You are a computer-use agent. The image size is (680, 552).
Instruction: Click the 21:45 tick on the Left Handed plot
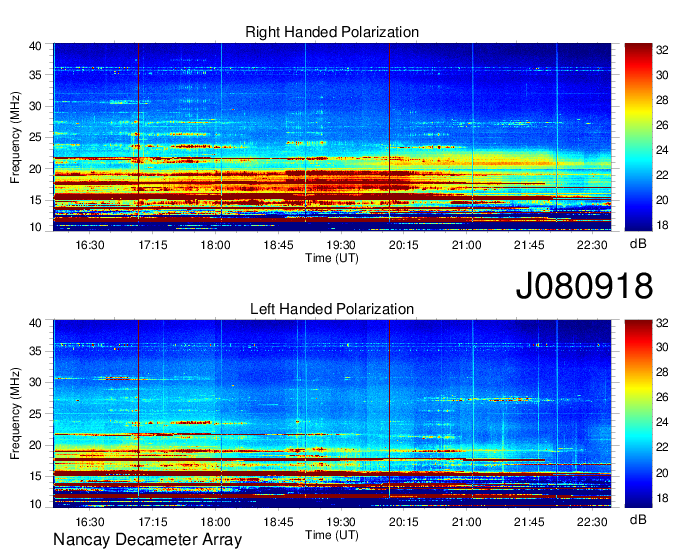pos(529,522)
